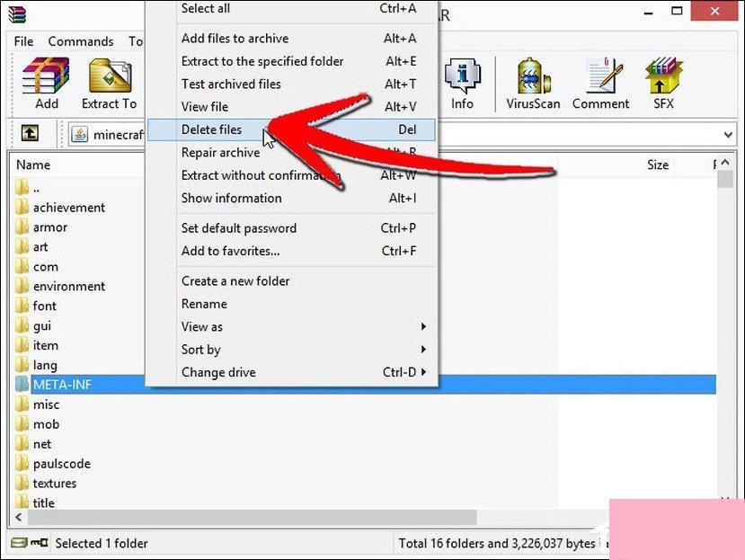
Task: Click the textures folder icon
Action: (x=22, y=484)
